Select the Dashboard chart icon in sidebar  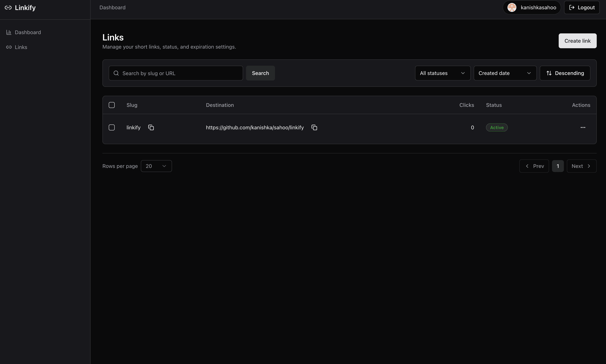tap(9, 32)
